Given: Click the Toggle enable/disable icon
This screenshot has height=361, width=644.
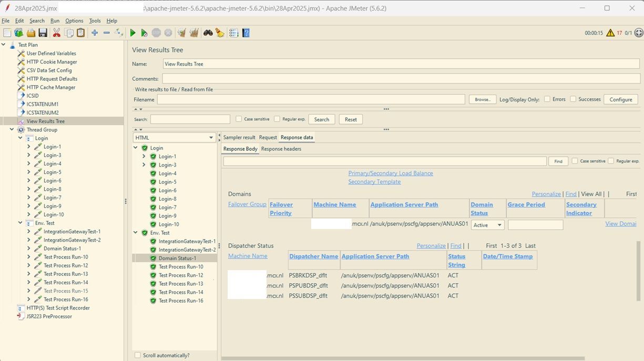Looking at the screenshot, I should click(x=119, y=33).
